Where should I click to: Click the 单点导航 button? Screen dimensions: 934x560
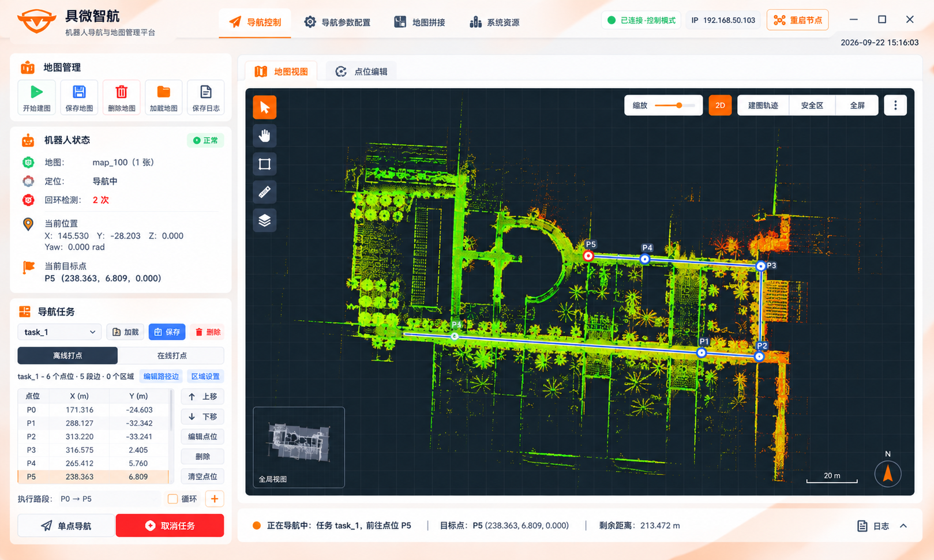click(66, 525)
